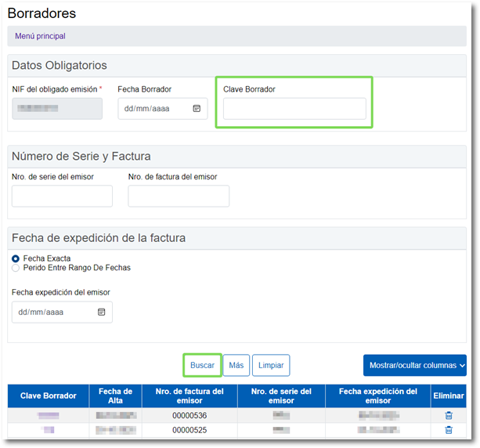Click the Más button
The width and height of the screenshot is (480, 448).
pos(236,365)
